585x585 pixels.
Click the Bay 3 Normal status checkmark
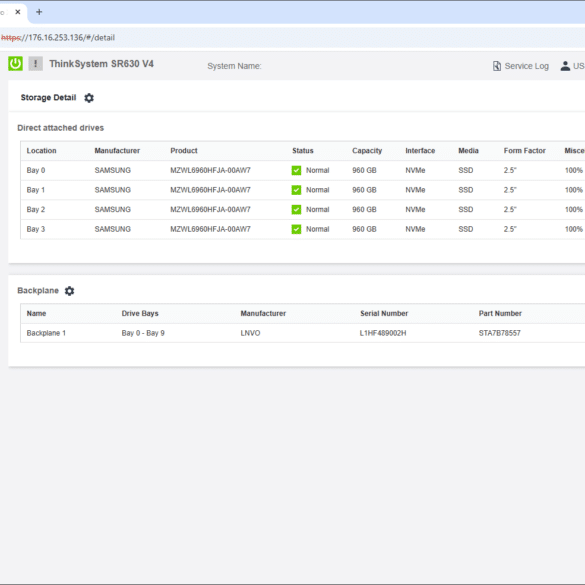point(296,229)
